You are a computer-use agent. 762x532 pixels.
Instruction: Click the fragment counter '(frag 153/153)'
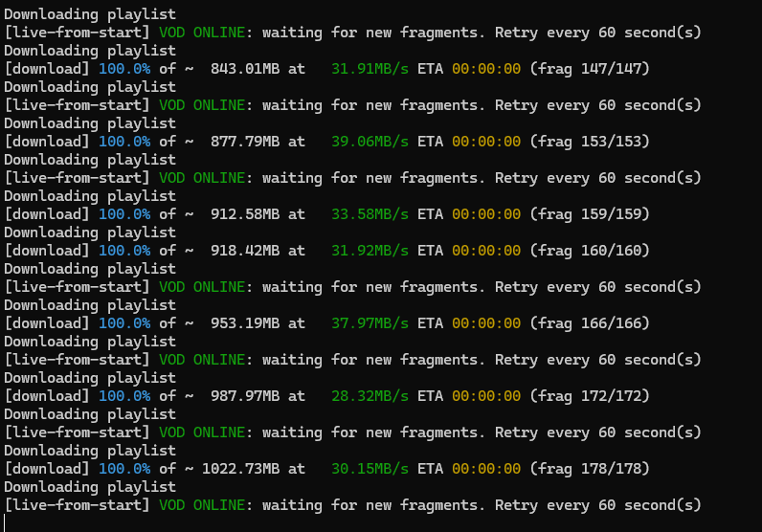pos(590,142)
